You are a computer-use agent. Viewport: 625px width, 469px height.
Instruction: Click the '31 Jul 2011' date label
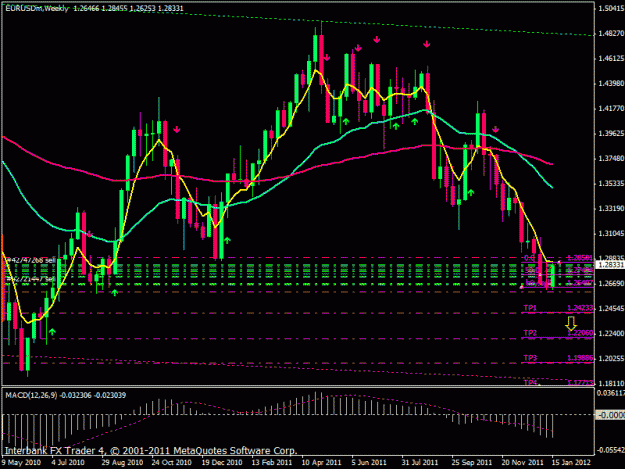click(420, 463)
